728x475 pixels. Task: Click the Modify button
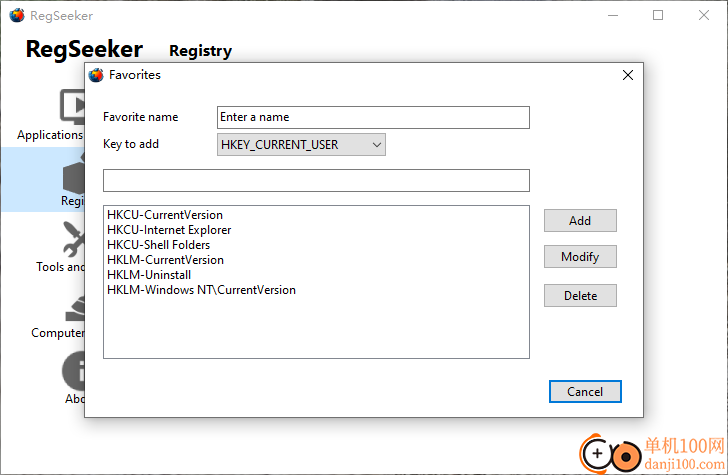point(580,257)
